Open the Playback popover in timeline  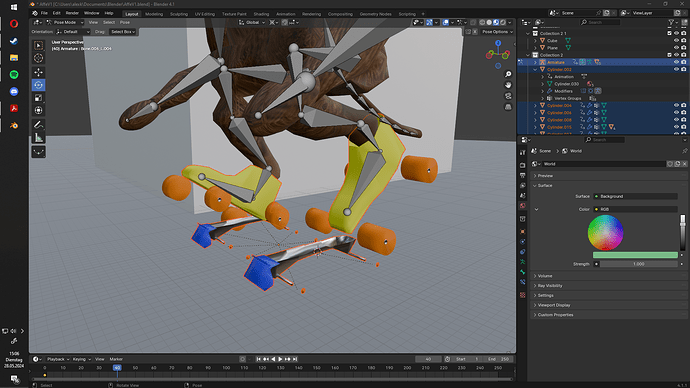[58, 359]
